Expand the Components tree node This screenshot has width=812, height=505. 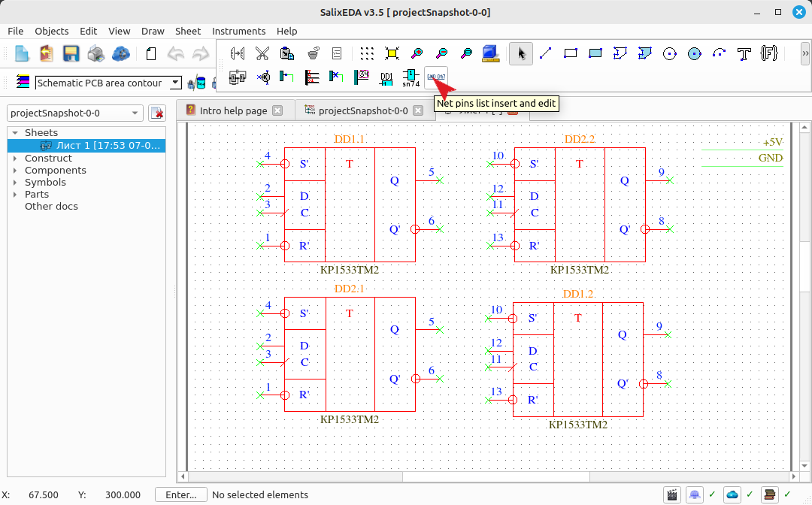(x=15, y=171)
